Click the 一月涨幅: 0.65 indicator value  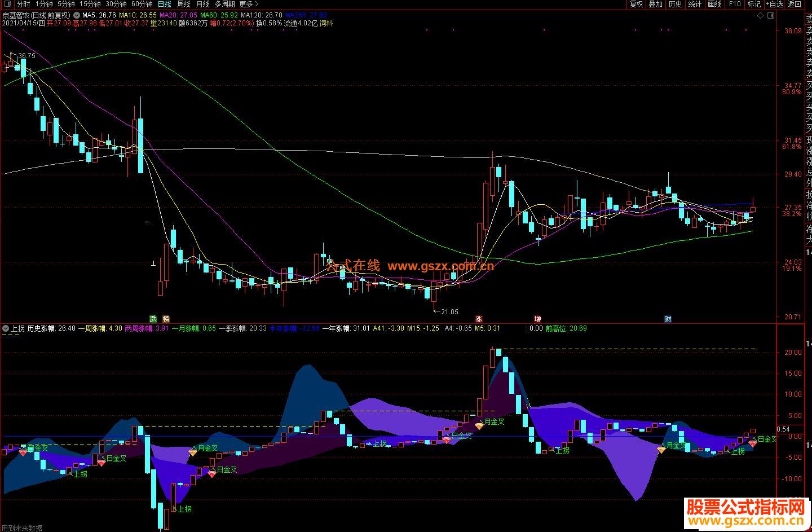point(193,328)
